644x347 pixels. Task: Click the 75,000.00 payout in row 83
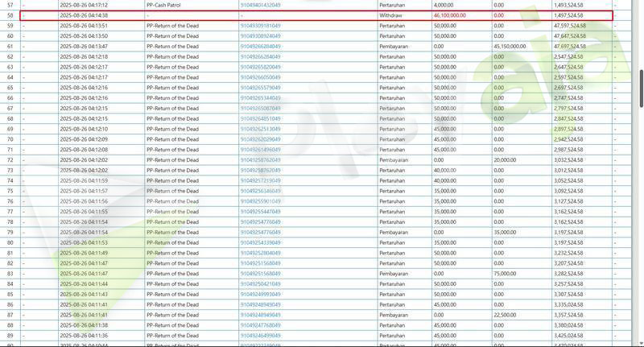click(505, 274)
